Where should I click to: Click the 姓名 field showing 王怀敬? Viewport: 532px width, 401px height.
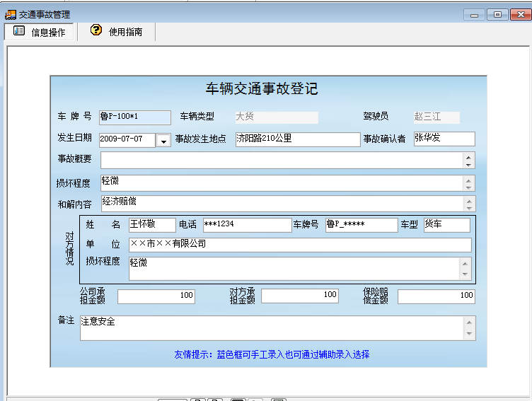click(152, 225)
